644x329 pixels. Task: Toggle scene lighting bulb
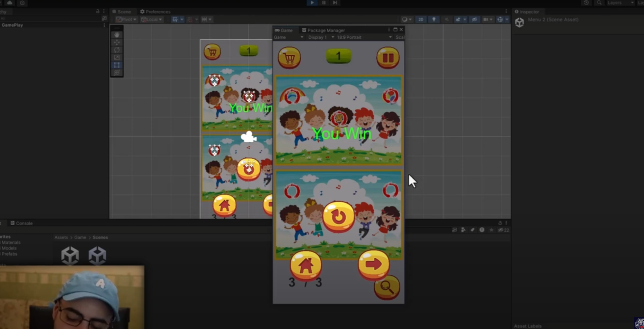pos(433,19)
